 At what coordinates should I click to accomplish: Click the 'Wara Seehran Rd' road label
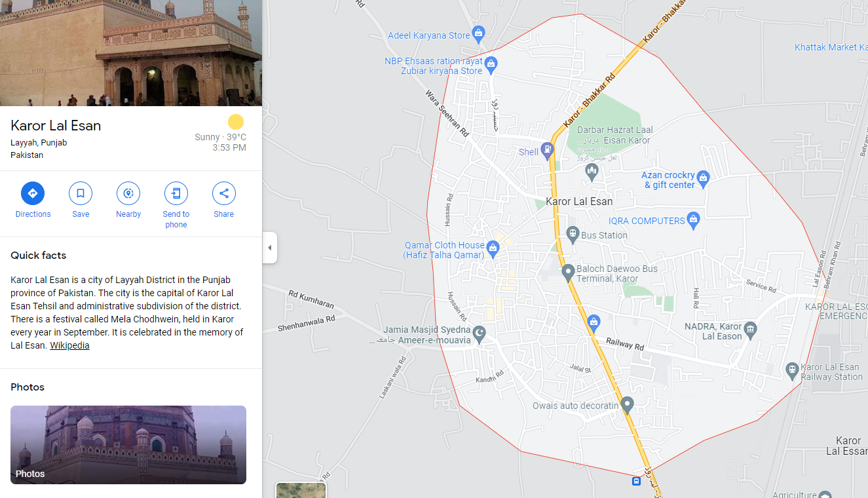point(447,113)
